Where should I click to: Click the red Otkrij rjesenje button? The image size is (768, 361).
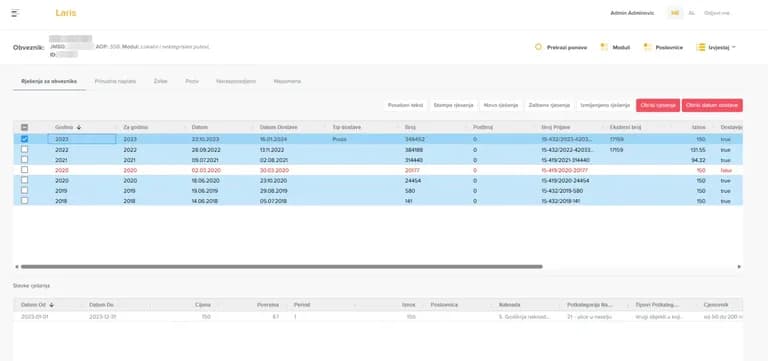tap(658, 105)
